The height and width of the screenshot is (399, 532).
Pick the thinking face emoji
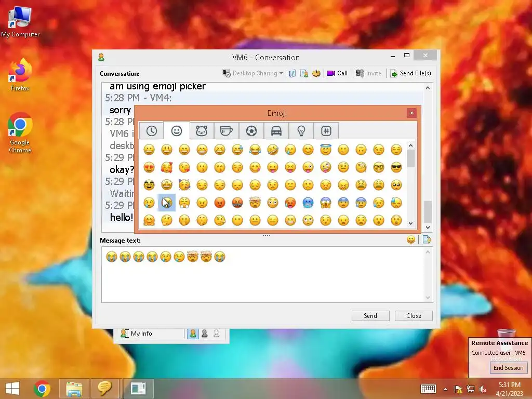167,220
